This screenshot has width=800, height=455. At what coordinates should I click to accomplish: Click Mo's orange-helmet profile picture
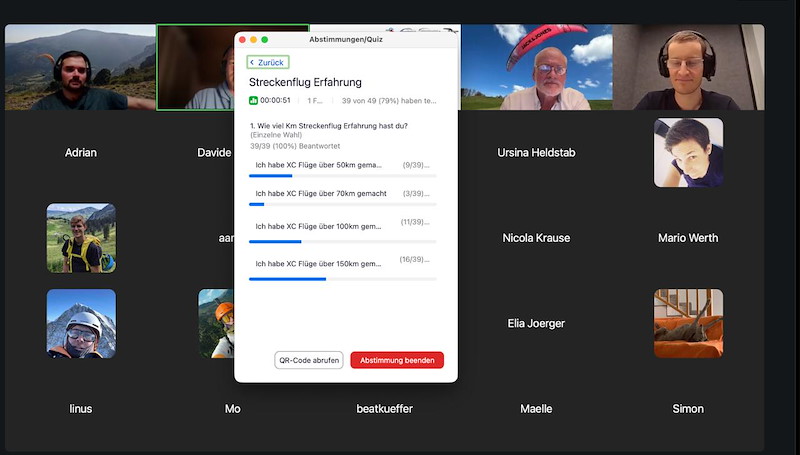(216, 323)
